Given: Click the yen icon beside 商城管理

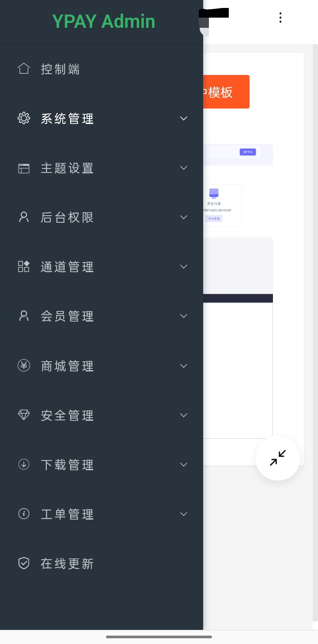Looking at the screenshot, I should (24, 366).
